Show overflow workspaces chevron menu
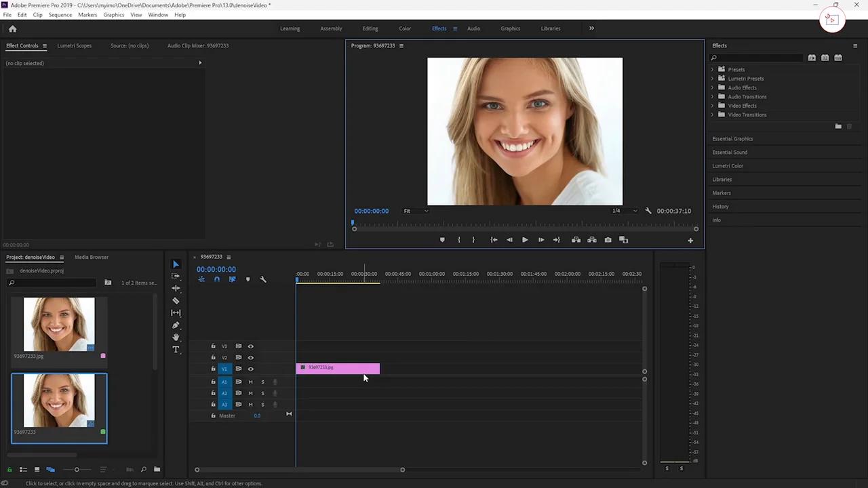Screen dimensions: 868x488 point(591,28)
